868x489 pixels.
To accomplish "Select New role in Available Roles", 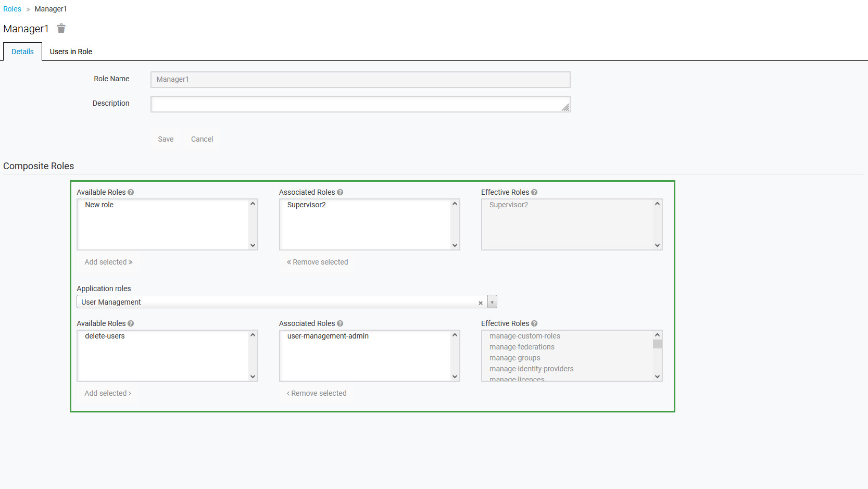I will point(99,205).
